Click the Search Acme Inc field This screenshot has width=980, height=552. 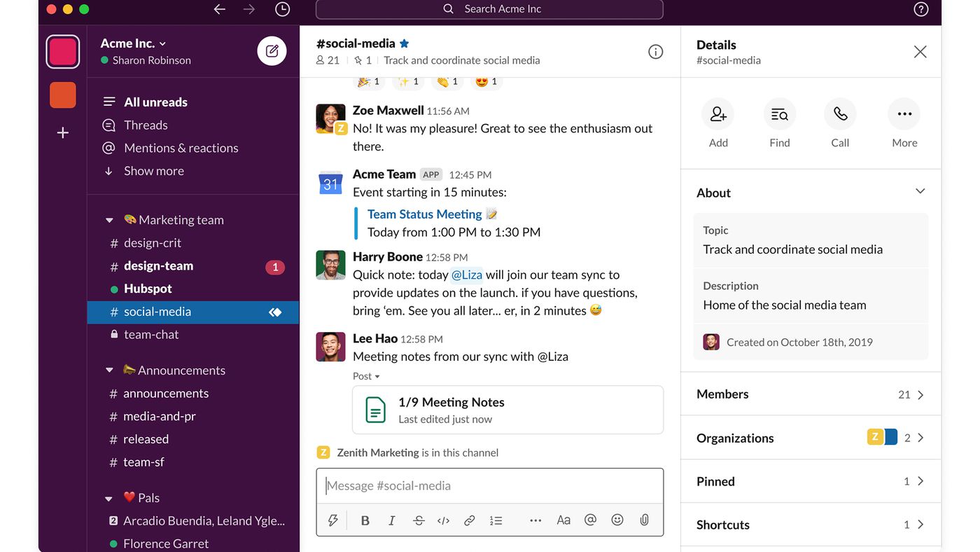[490, 9]
